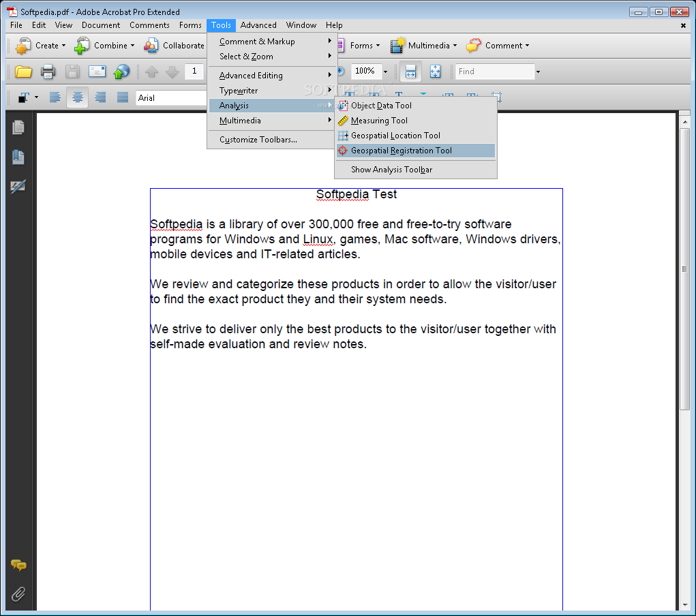This screenshot has height=616, width=696.
Task: Expand the Multimedia dropdown arrow
Action: tap(455, 46)
